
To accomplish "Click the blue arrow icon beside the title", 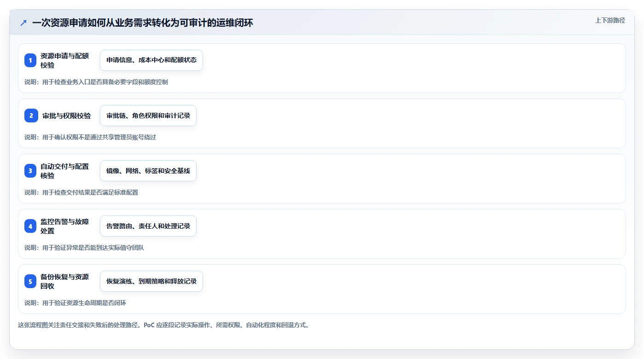I will click(x=23, y=23).
